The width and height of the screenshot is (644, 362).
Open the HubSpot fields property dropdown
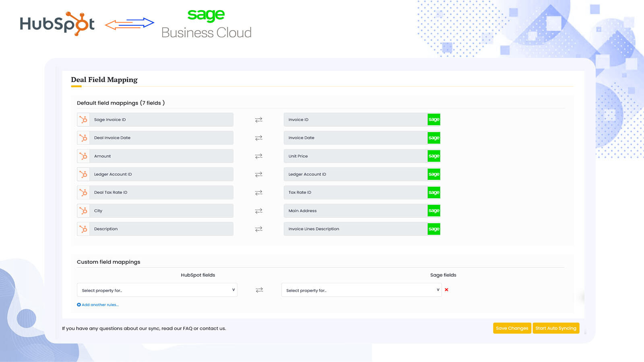[x=157, y=290]
